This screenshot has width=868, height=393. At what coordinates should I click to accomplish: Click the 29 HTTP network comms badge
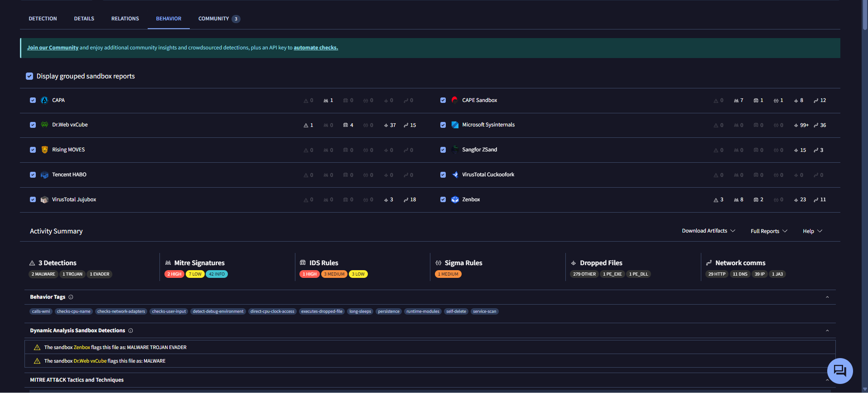pyautogui.click(x=717, y=274)
